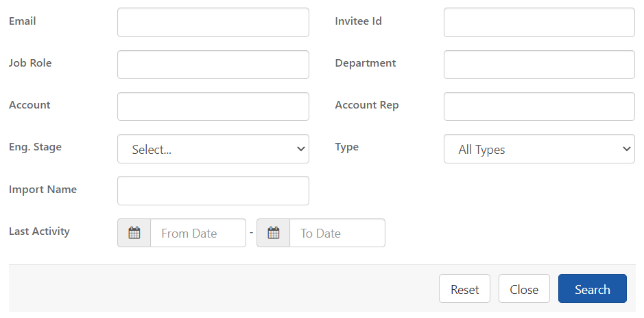Focus the Email input field
The height and width of the screenshot is (318, 644).
(x=213, y=22)
